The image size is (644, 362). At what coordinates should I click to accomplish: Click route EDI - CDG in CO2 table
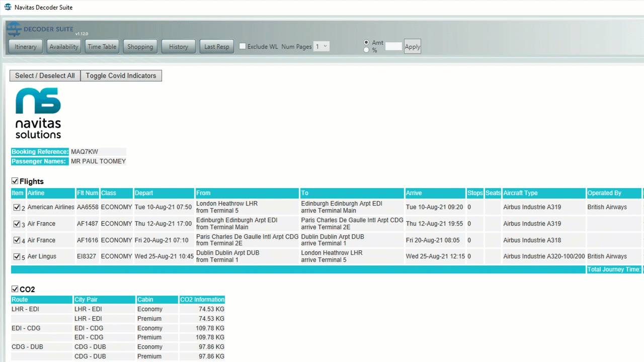coord(26,328)
